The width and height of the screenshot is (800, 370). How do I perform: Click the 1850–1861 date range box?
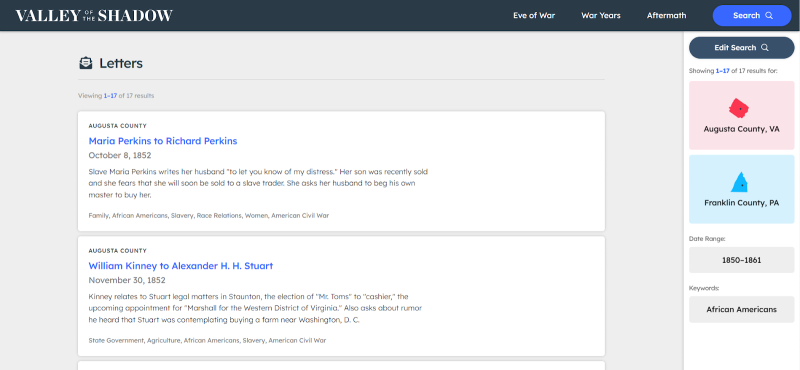click(741, 260)
